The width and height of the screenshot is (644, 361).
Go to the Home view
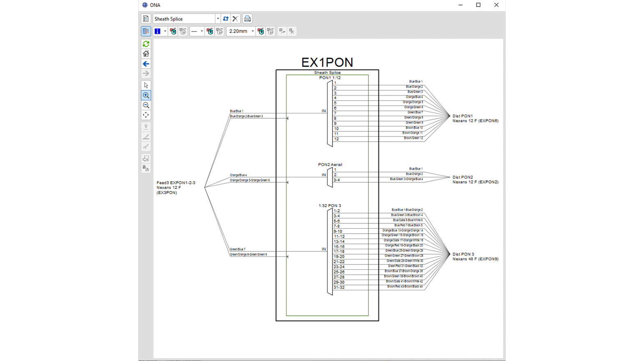pyautogui.click(x=146, y=54)
